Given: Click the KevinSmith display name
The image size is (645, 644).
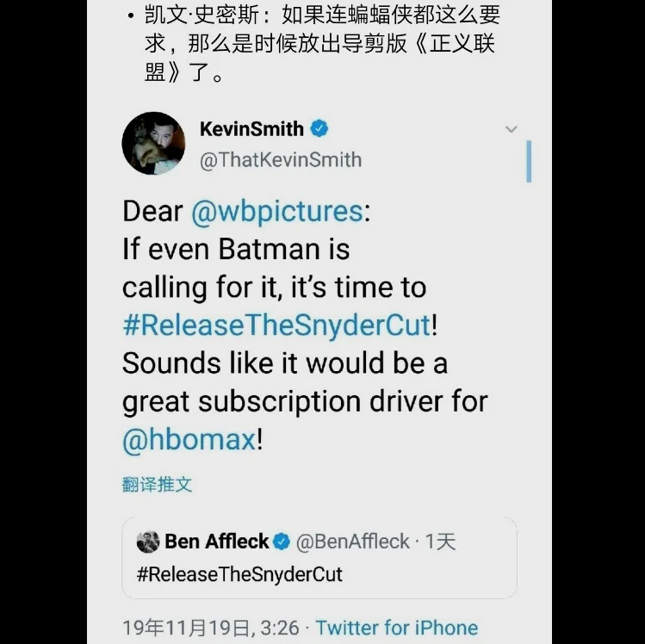Looking at the screenshot, I should [251, 129].
